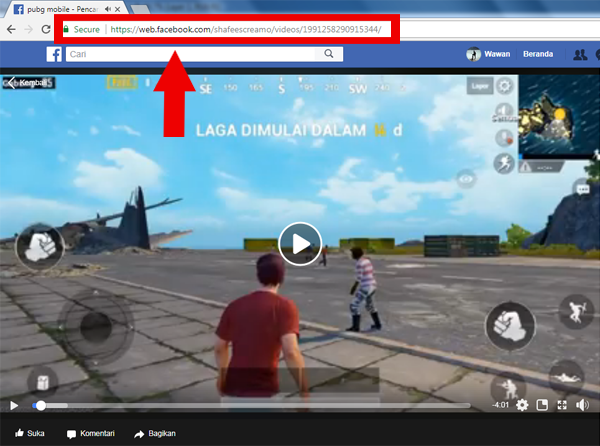Mute the tab via the speaker icon
Screen dimensions: 600x446
coord(108,9)
